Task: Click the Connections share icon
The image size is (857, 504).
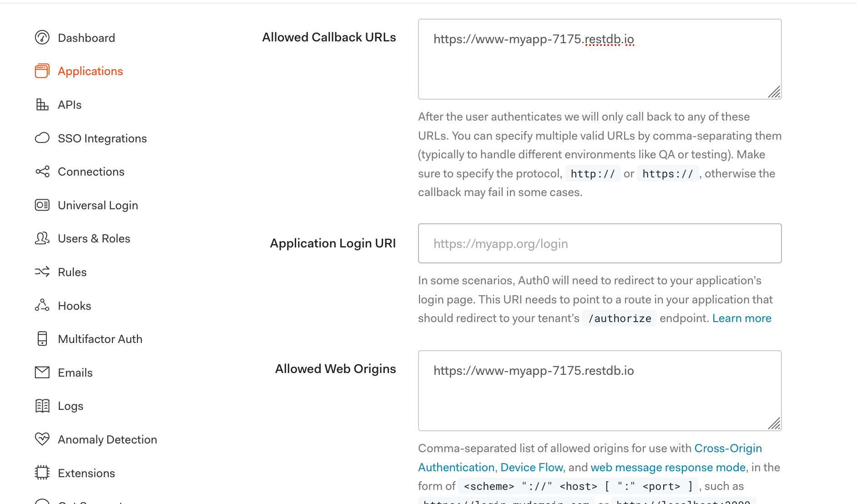Action: point(42,171)
